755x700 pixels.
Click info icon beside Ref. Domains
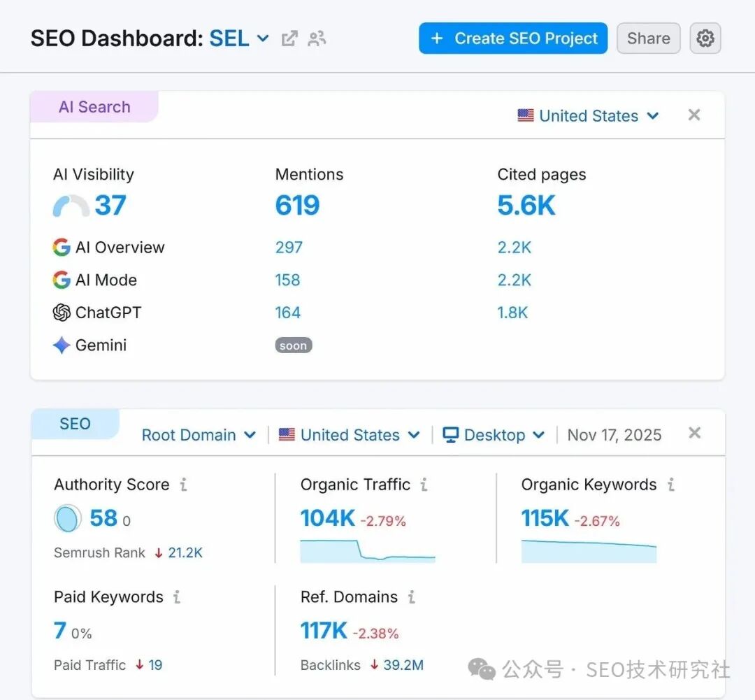[411, 597]
